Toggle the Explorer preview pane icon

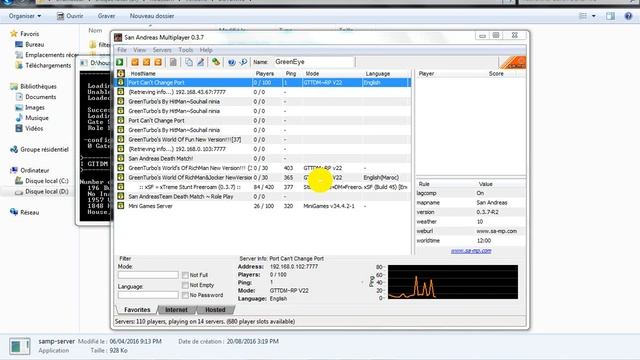tap(610, 16)
